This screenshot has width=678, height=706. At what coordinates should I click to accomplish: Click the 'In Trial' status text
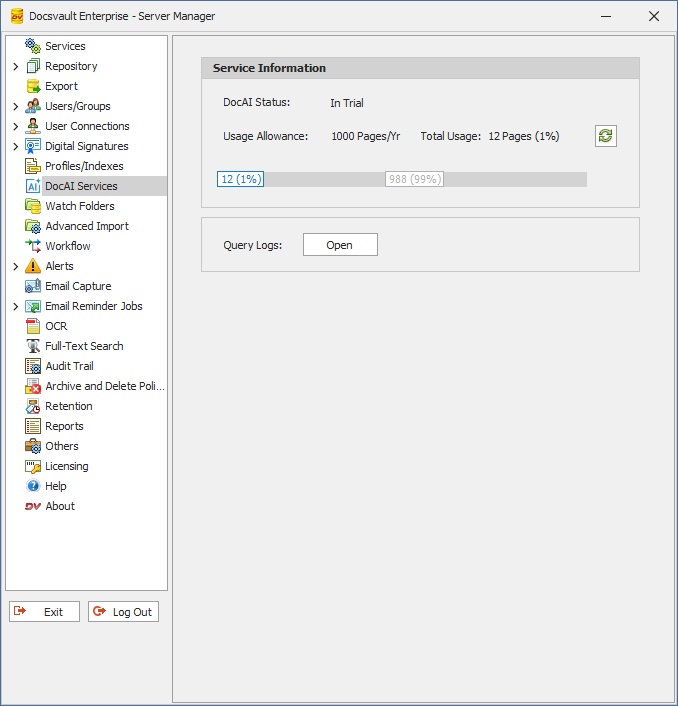tap(347, 103)
